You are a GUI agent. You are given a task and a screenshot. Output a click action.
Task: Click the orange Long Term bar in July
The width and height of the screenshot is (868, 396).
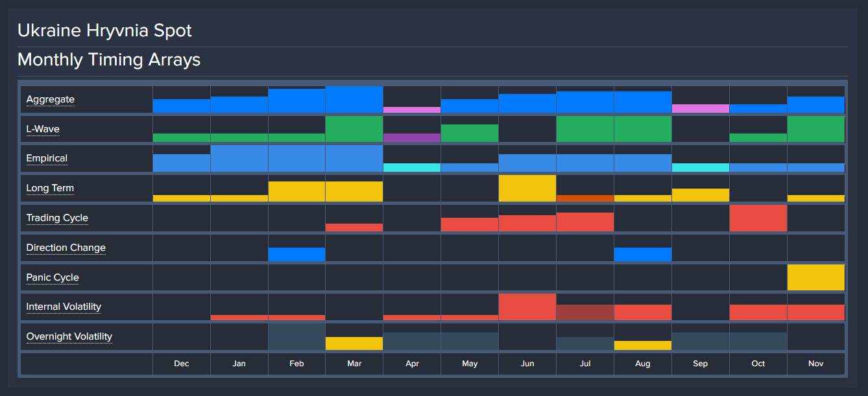585,198
